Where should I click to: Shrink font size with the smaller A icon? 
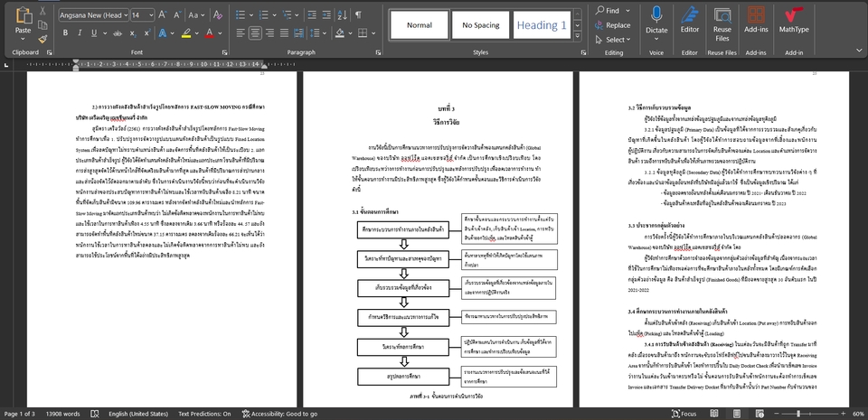pos(177,15)
